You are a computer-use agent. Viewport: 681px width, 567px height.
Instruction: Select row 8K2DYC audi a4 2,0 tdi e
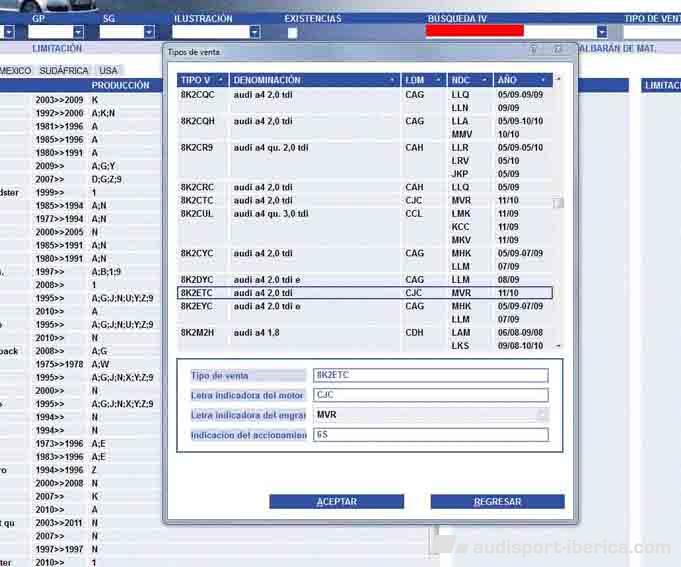coord(364,280)
